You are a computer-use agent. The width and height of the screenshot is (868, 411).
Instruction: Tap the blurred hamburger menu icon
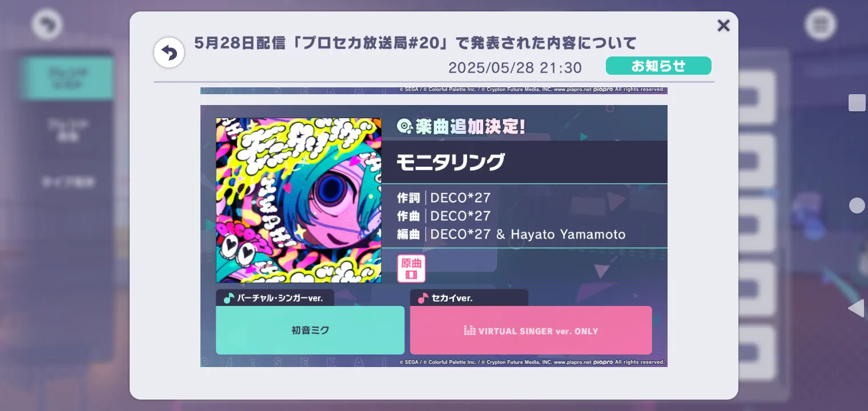click(x=821, y=25)
